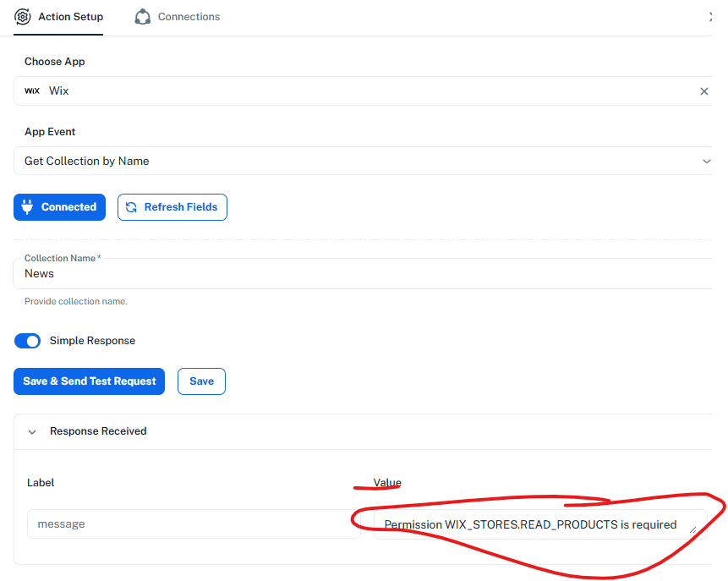Edit the Collection Name field

click(362, 273)
